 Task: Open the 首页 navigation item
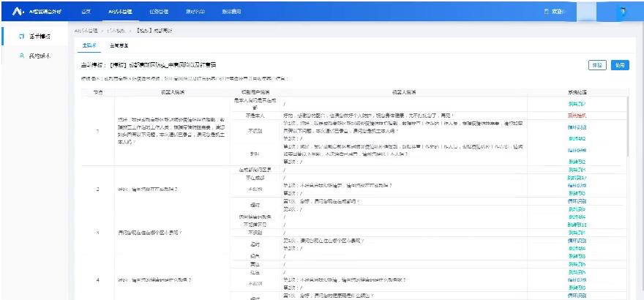[86, 12]
